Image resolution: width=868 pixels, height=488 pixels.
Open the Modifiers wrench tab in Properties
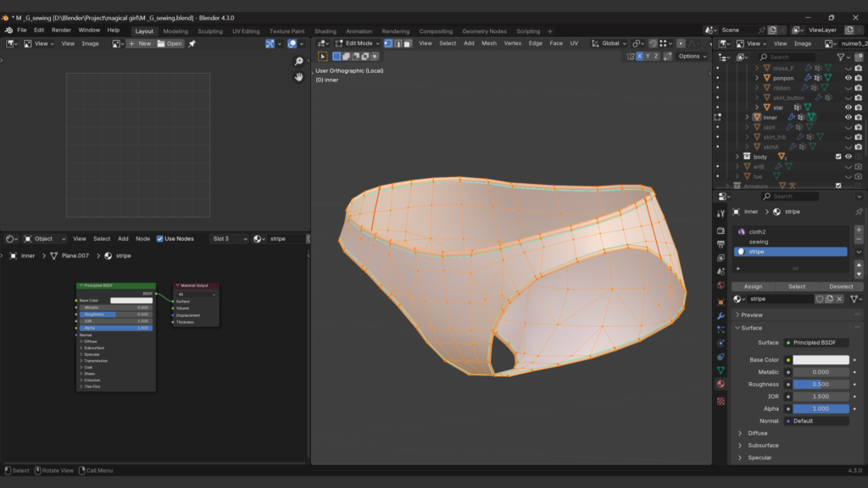tap(721, 316)
